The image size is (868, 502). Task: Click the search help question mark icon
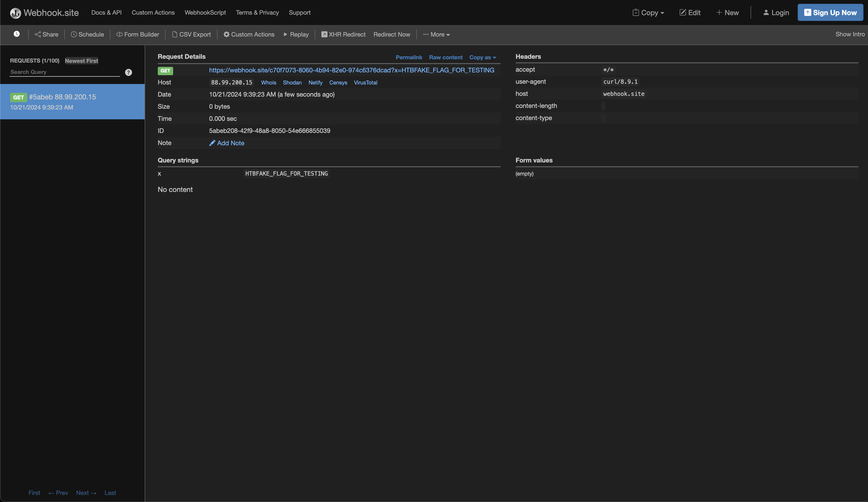click(129, 72)
